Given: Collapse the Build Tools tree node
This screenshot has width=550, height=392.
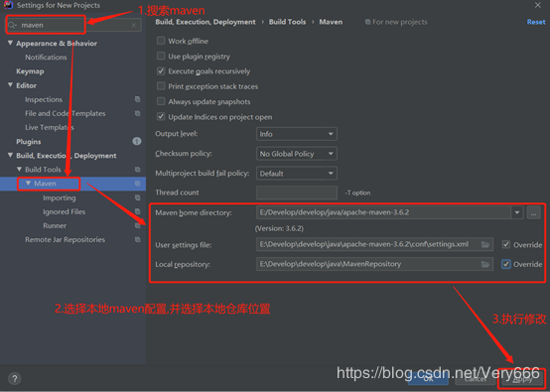Looking at the screenshot, I should (x=19, y=169).
